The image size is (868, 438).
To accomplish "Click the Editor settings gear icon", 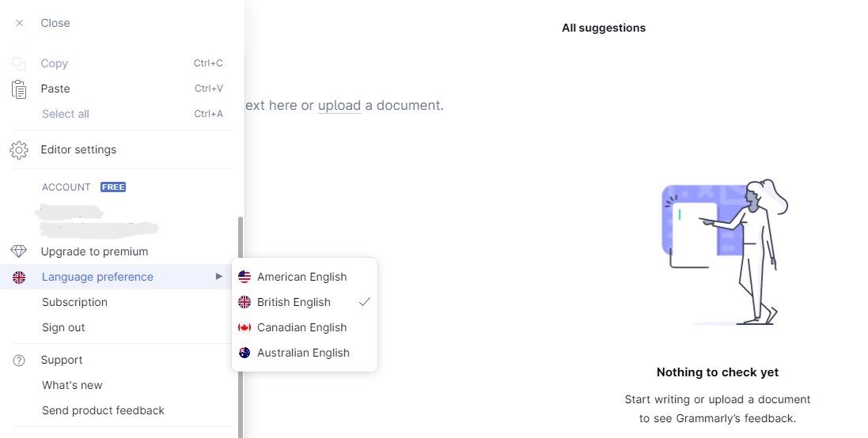I will click(19, 150).
